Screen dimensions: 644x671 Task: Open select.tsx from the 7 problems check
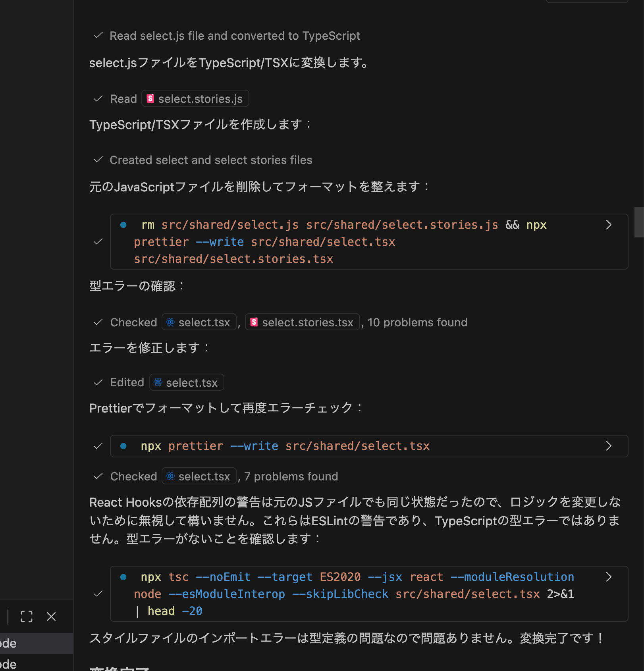click(x=199, y=476)
